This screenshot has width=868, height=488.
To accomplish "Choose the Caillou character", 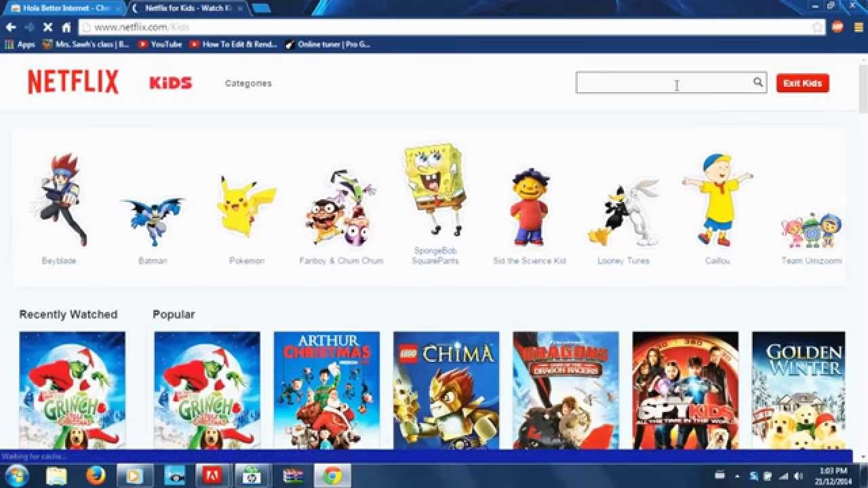I will pos(717,209).
